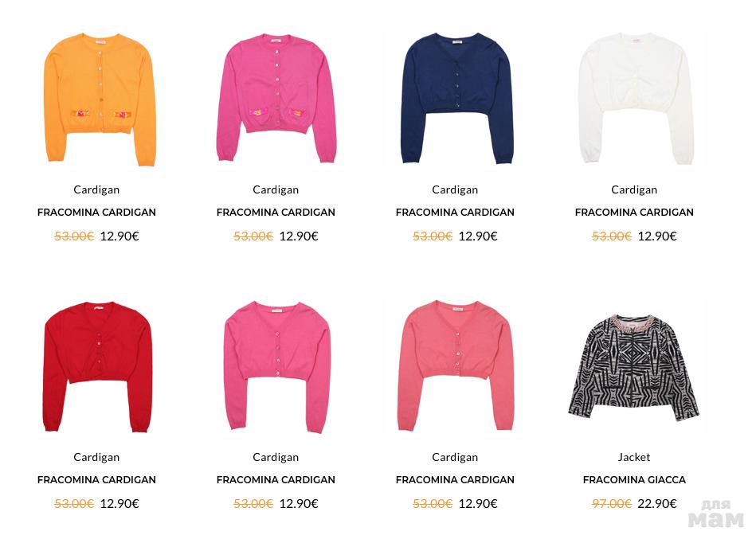View the coral salmon cardigan photo

pyautogui.click(x=456, y=365)
